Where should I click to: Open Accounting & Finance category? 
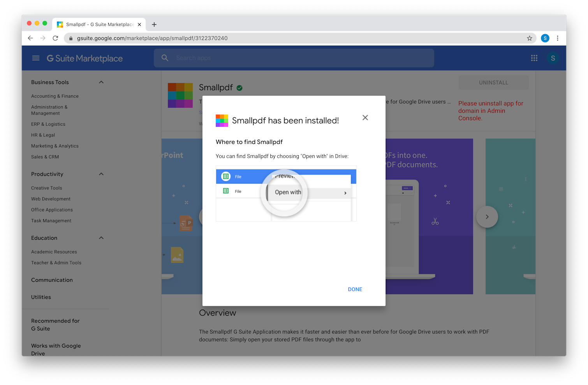tap(55, 96)
